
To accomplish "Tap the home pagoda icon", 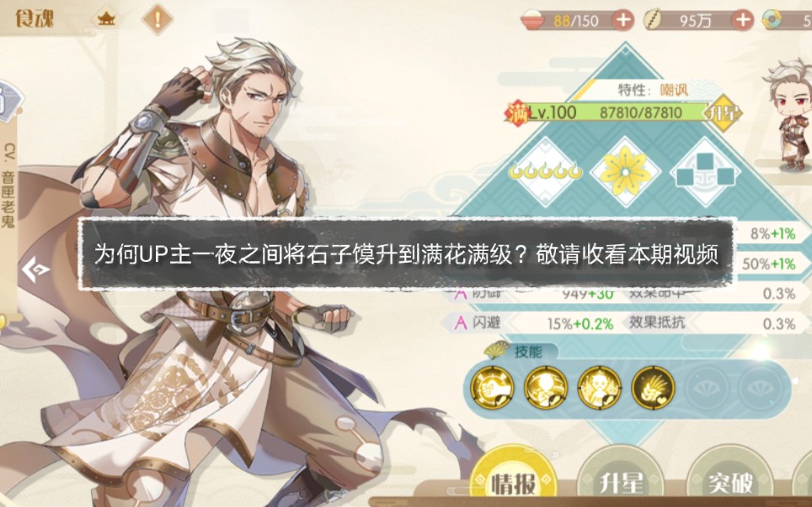I will tap(105, 19).
